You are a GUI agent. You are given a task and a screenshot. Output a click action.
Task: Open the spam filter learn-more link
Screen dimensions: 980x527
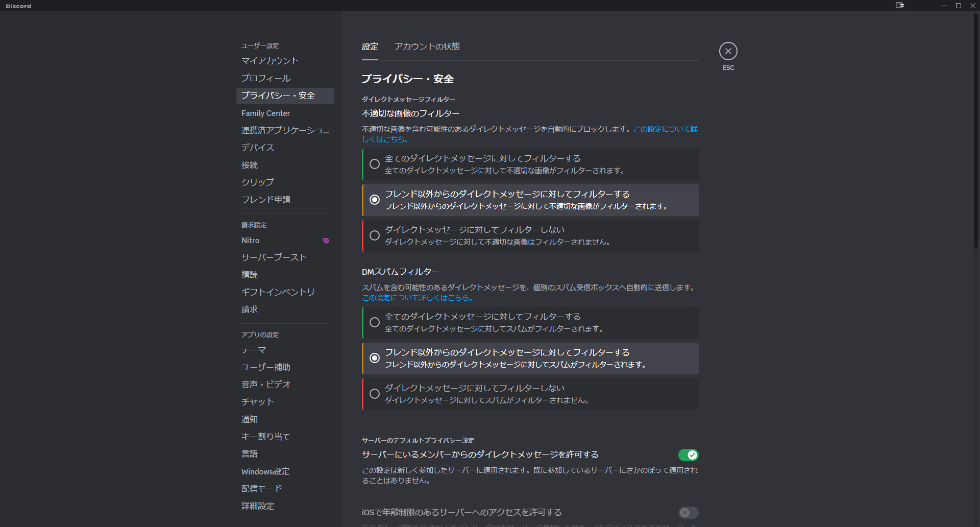point(417,298)
